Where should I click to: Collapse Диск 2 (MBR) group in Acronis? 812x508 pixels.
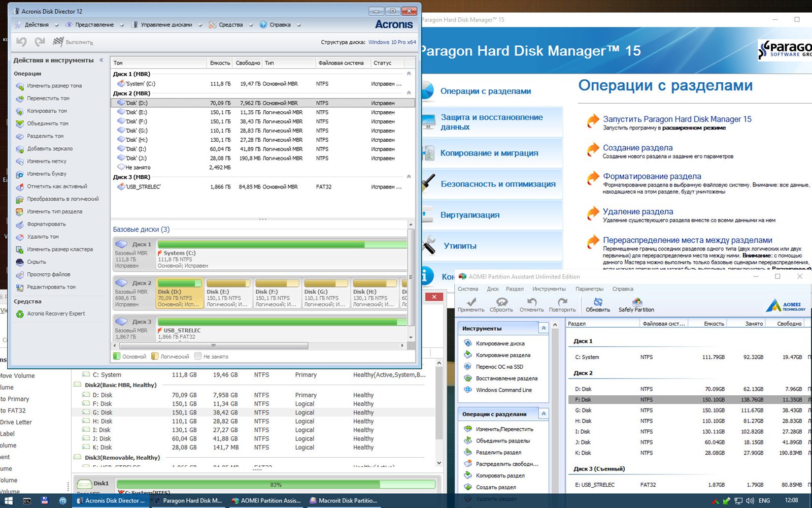coord(409,93)
